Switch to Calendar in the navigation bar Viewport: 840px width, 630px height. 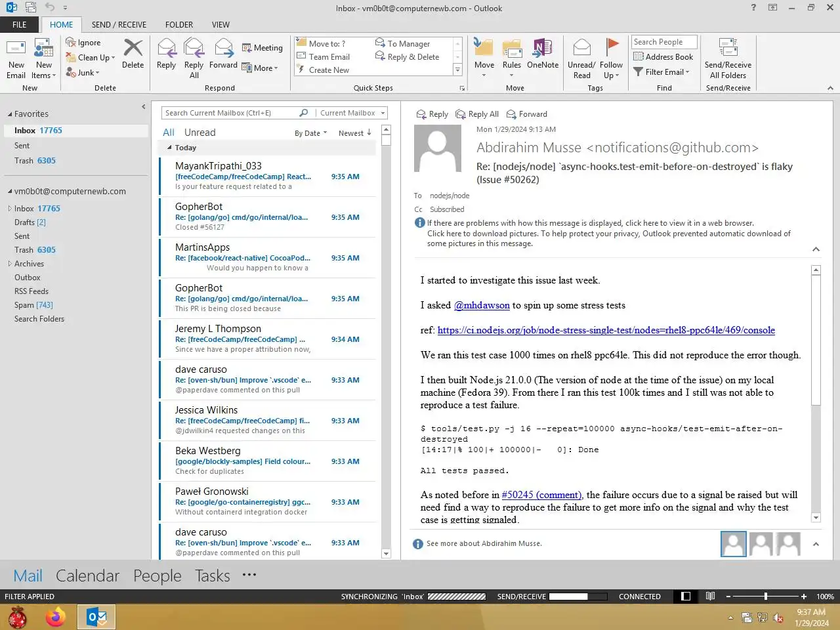87,576
